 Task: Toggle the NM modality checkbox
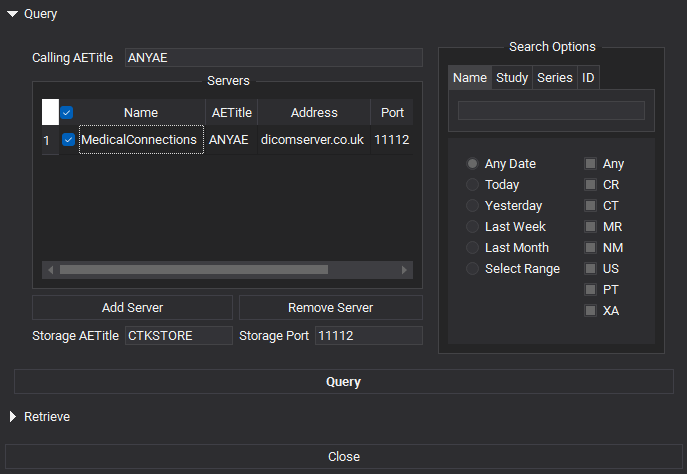tap(591, 248)
